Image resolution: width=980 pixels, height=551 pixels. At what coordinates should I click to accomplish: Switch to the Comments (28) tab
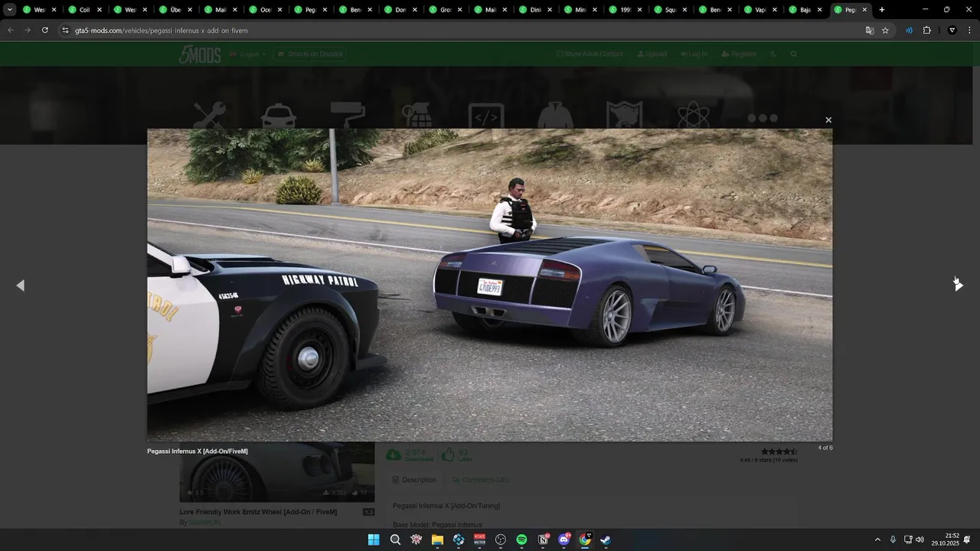click(480, 480)
